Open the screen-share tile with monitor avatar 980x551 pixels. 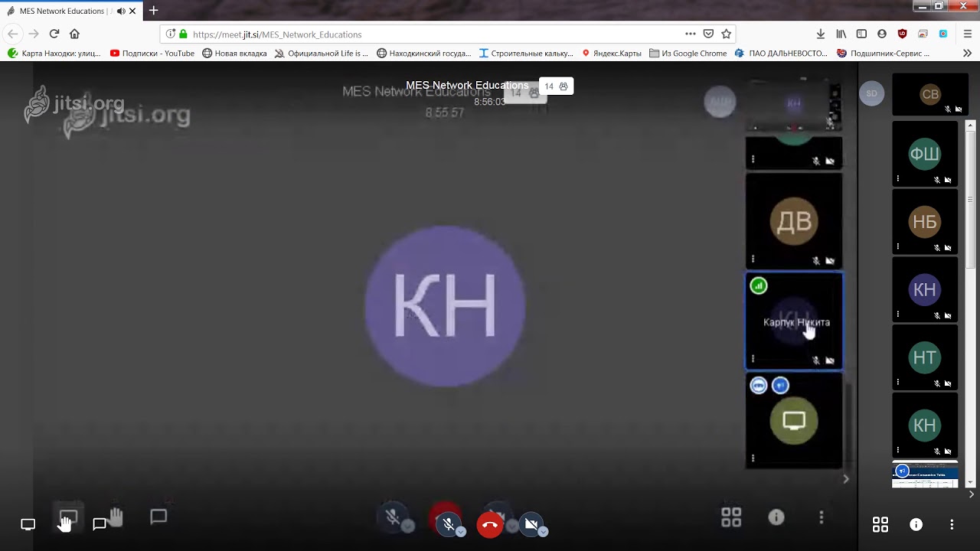(794, 420)
